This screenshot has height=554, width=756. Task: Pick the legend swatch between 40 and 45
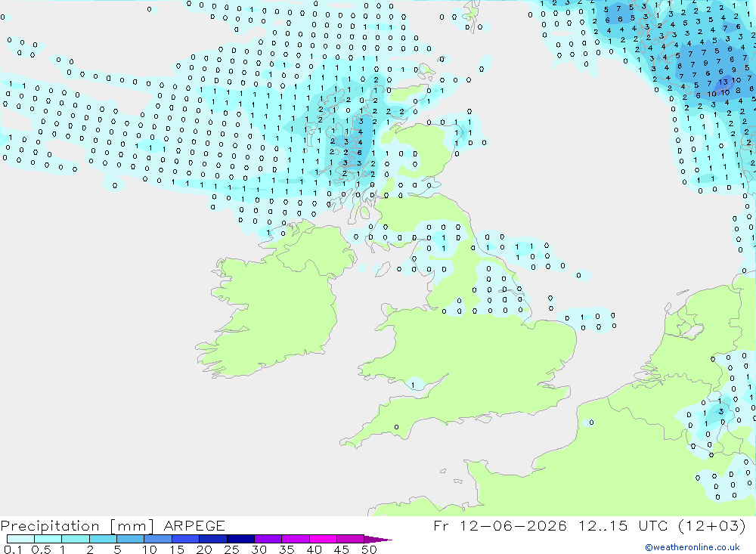point(323,539)
